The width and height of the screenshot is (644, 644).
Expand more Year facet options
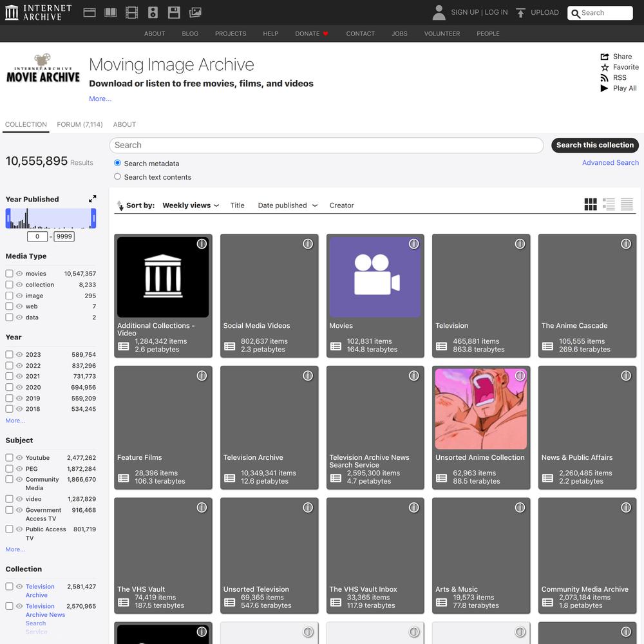pyautogui.click(x=15, y=421)
